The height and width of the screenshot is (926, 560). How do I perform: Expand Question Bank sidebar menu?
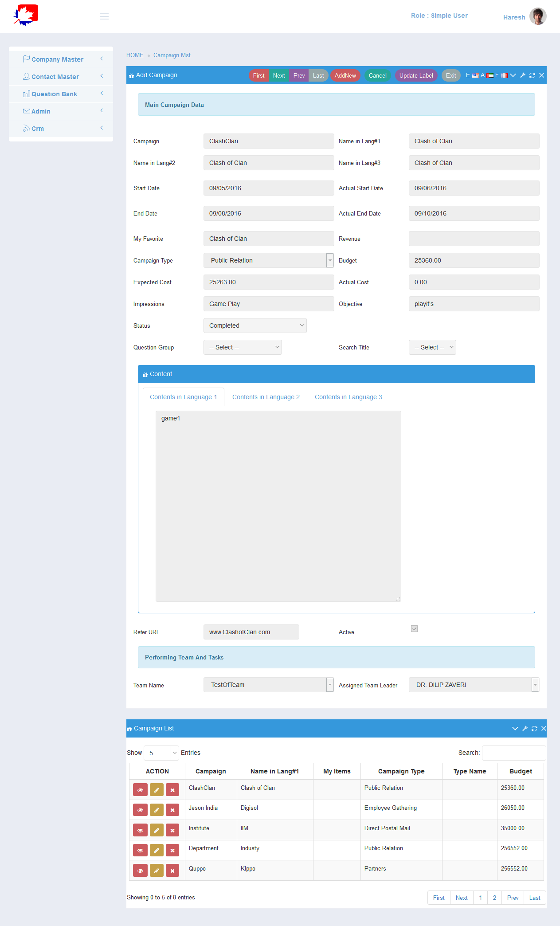[x=61, y=94]
